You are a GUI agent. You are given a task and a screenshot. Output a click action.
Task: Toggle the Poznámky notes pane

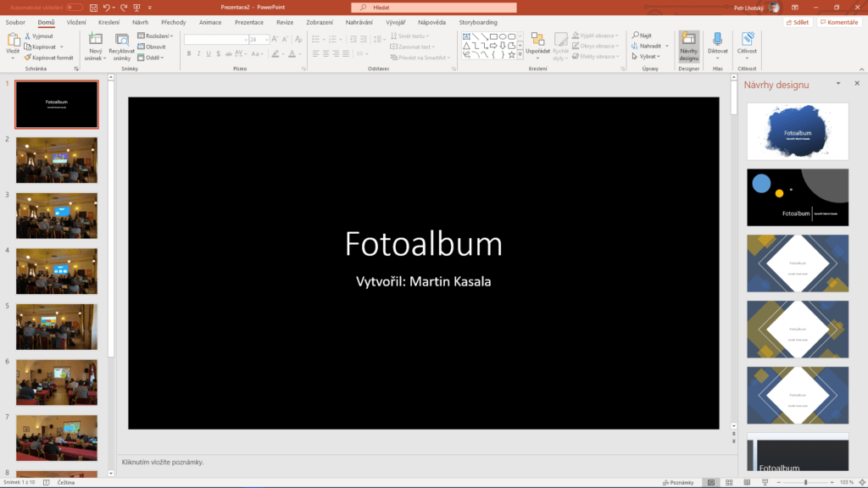[678, 482]
